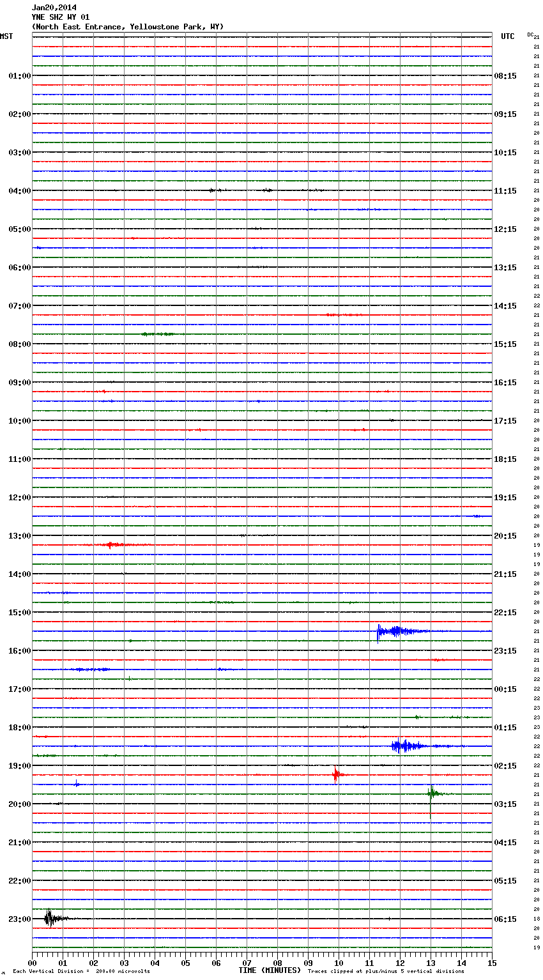Select the 04:00 MST time label

pos(19,191)
